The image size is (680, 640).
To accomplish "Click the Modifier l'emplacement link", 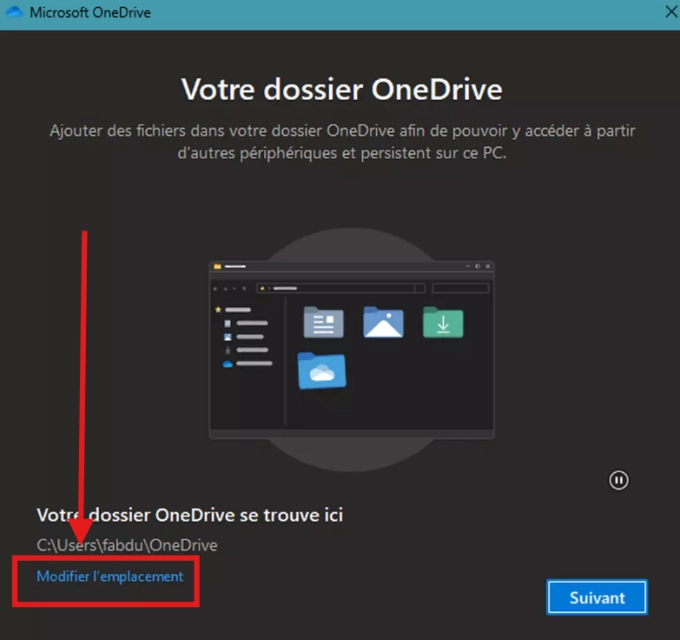I will (110, 576).
